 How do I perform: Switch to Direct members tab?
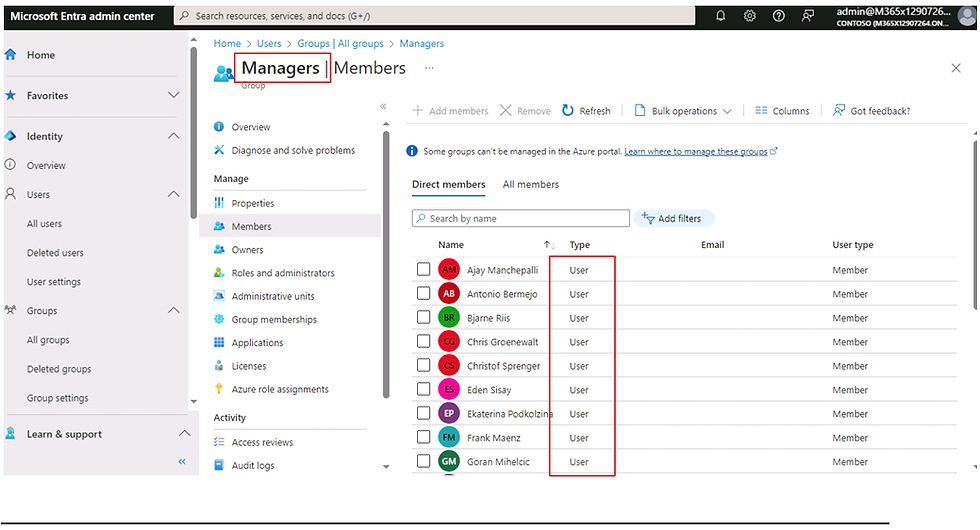click(x=448, y=184)
